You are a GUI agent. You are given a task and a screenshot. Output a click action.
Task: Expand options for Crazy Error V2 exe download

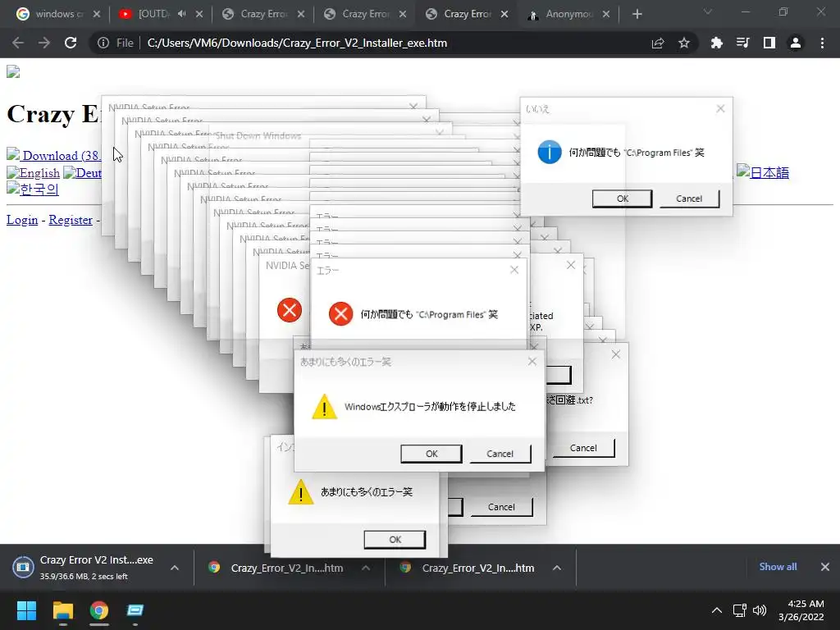175,568
